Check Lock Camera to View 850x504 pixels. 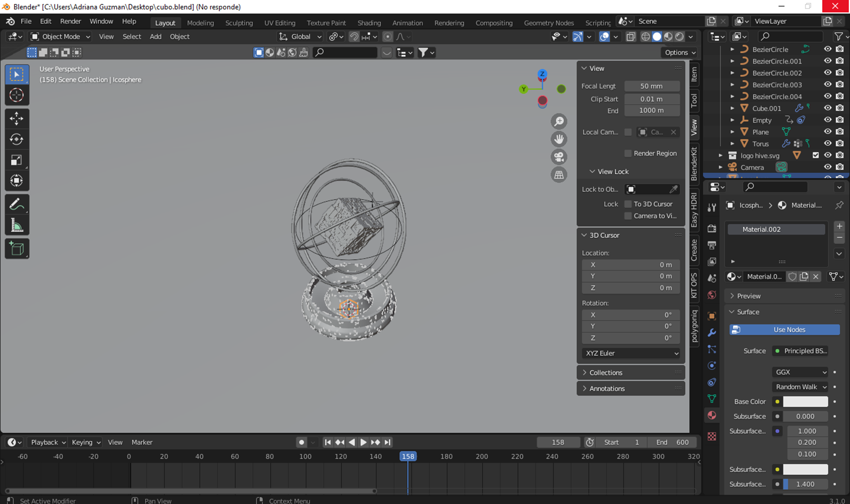click(x=628, y=216)
